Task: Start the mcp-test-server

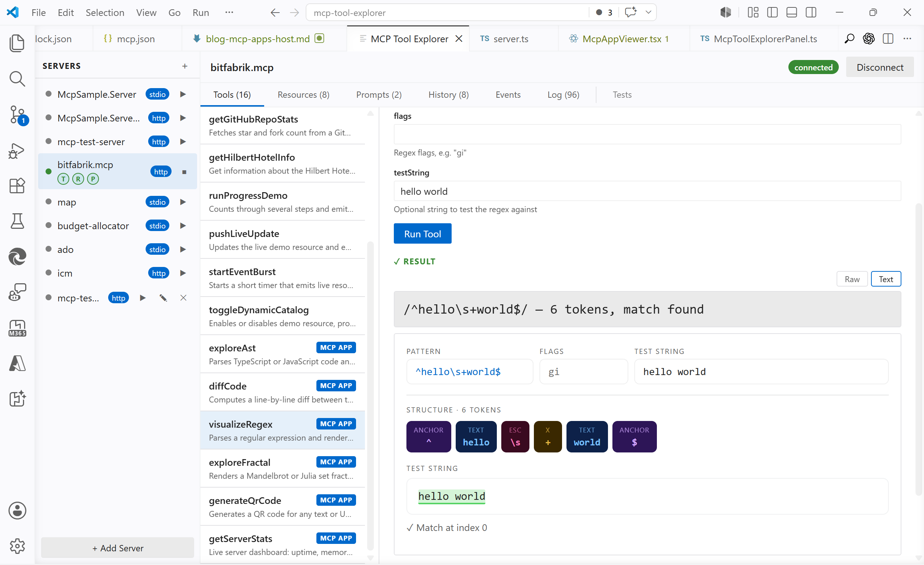Action: (x=183, y=142)
